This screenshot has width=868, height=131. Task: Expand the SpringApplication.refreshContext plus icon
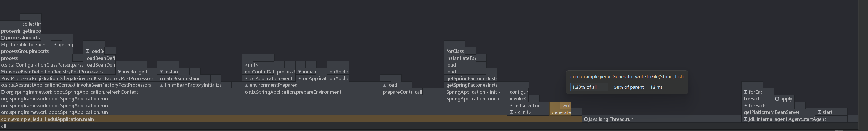click(3, 92)
